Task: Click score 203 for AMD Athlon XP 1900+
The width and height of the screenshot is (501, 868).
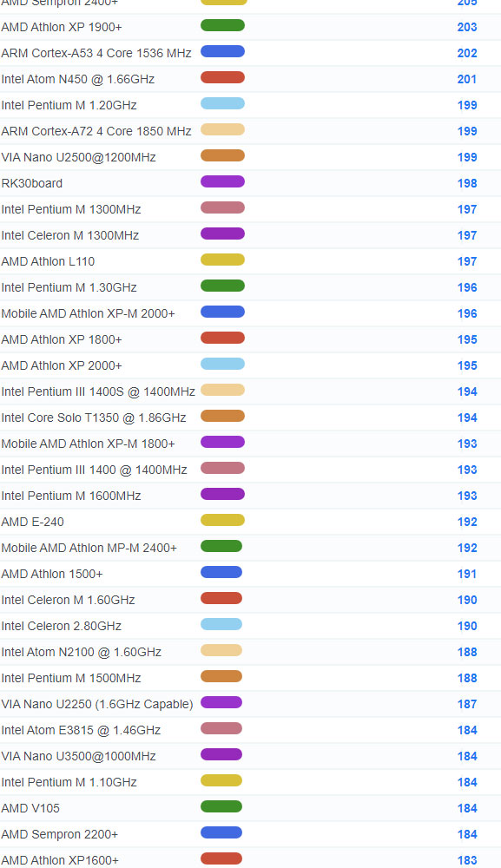Action: point(467,27)
